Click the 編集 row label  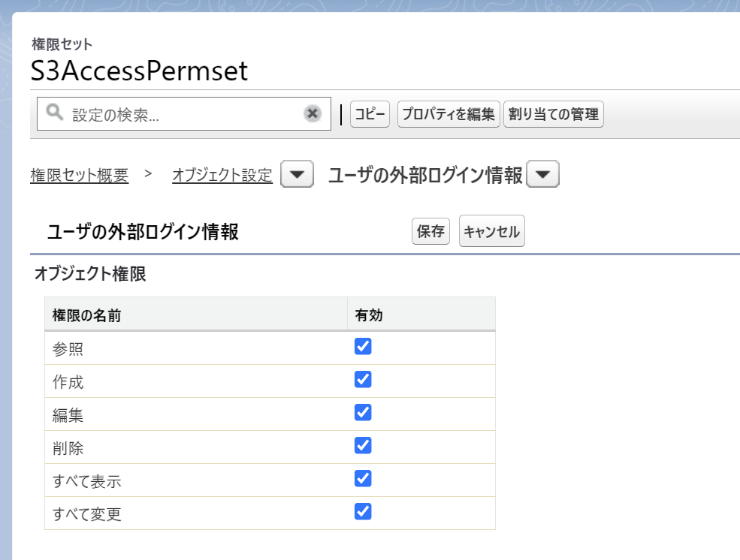click(x=68, y=415)
